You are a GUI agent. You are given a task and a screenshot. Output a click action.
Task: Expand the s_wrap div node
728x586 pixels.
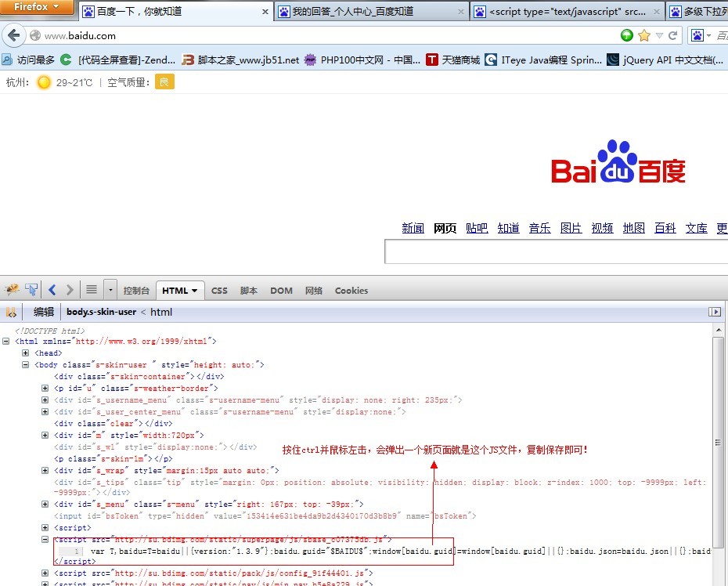(x=45, y=470)
